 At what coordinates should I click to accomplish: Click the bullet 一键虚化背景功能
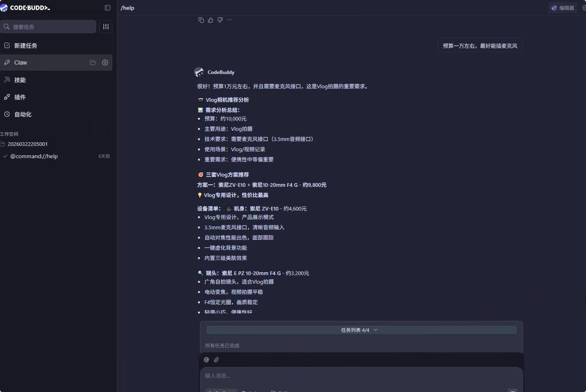(226, 248)
